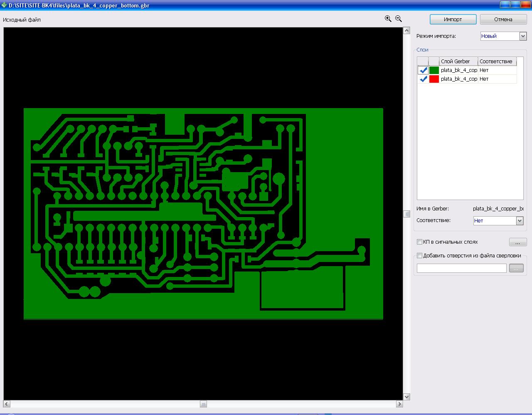Click the Соответствие column header
The image size is (532, 415).
pos(497,62)
